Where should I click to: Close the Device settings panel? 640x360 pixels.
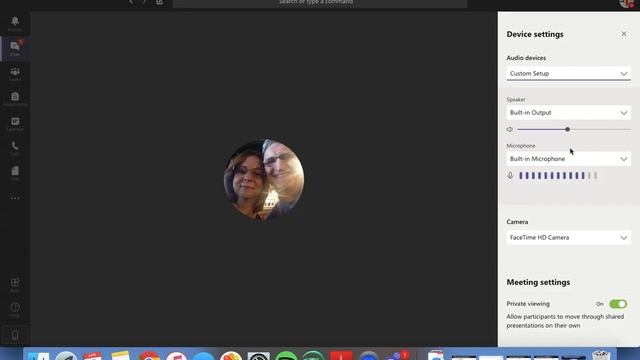coord(624,34)
